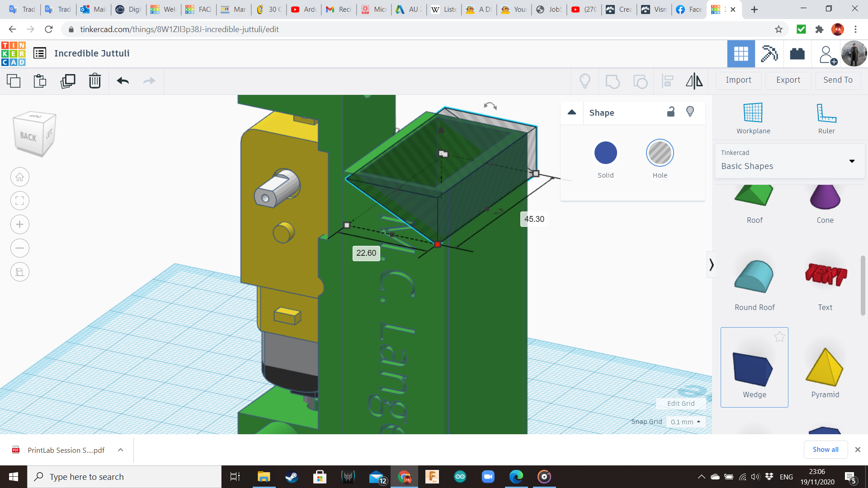Delete selected shape with trash icon
Viewport: 868px width, 488px height.
coord(95,81)
